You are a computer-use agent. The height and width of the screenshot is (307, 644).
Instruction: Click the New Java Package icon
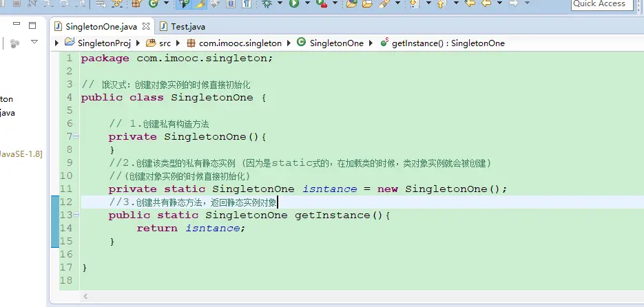136,3
